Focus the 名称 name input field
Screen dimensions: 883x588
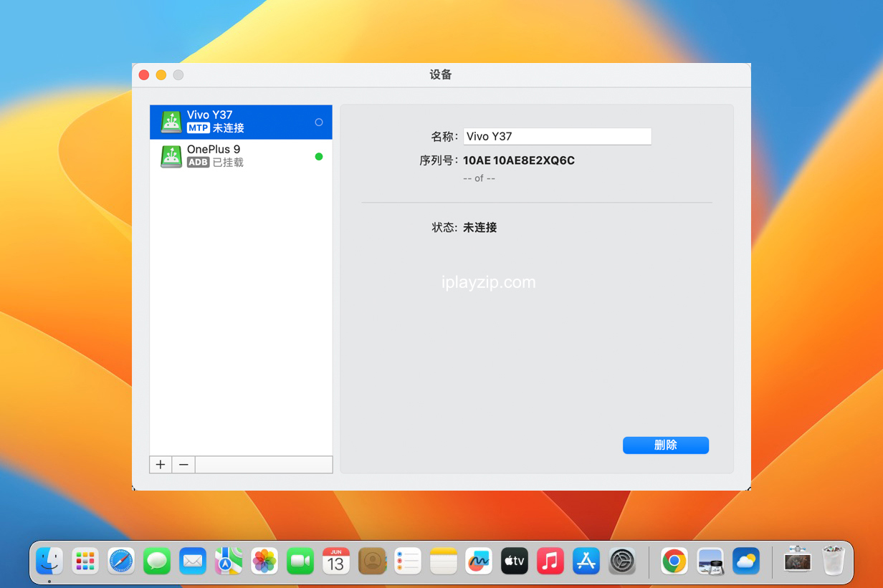pyautogui.click(x=558, y=136)
